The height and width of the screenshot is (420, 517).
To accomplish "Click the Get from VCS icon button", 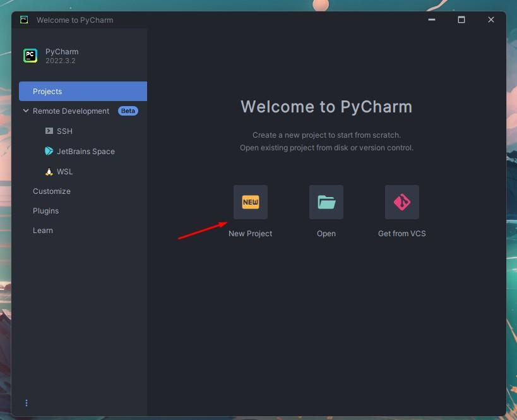I will coord(402,202).
